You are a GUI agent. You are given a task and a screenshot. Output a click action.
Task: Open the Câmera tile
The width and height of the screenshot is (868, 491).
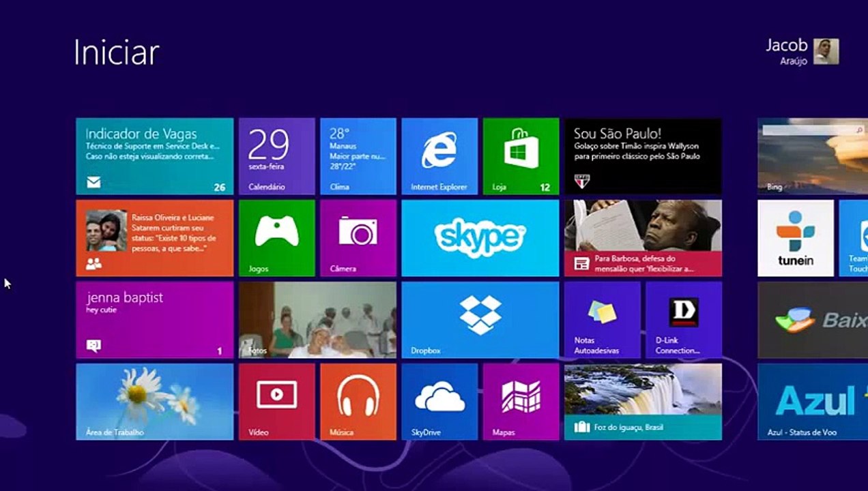tap(358, 238)
